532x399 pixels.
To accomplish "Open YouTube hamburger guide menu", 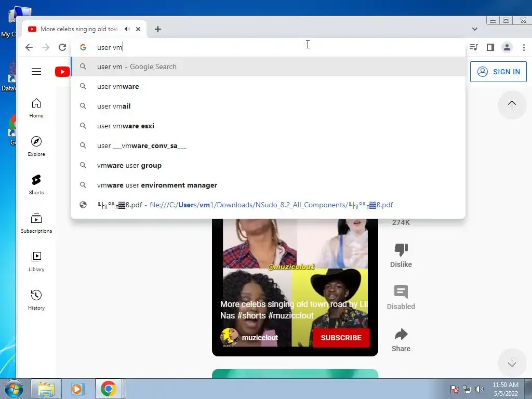I will (x=36, y=71).
